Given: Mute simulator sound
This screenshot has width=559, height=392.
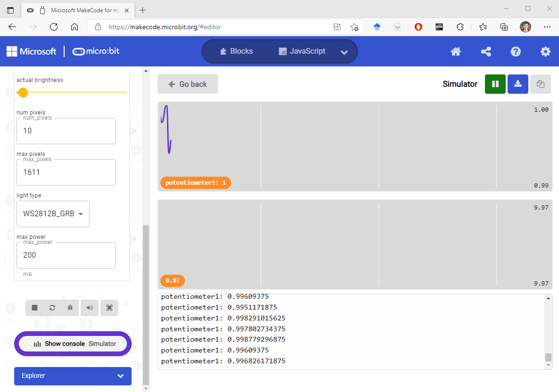Looking at the screenshot, I should coord(90,308).
